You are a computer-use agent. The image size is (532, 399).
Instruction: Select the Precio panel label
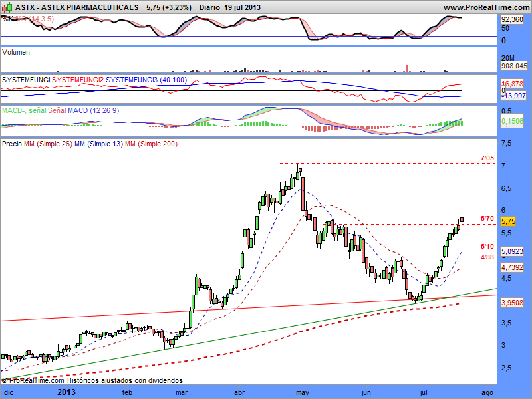(x=12, y=144)
